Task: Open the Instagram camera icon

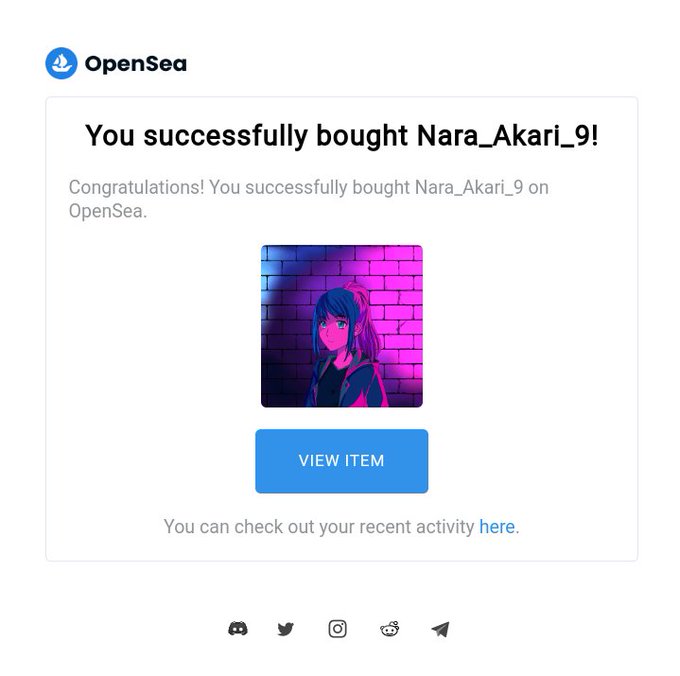Action: click(x=337, y=629)
